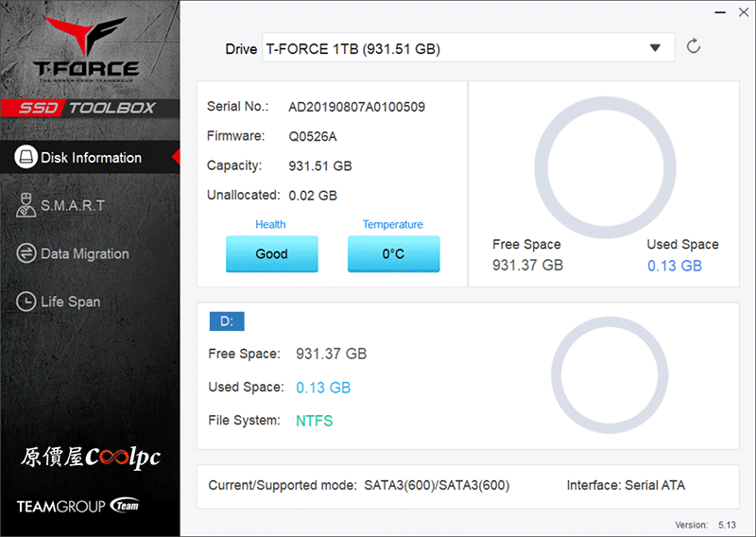
Task: Click the Firmware label
Action: 235,136
